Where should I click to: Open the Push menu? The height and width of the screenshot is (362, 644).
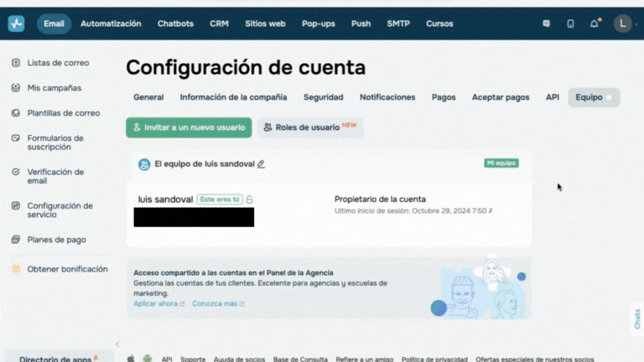361,23
